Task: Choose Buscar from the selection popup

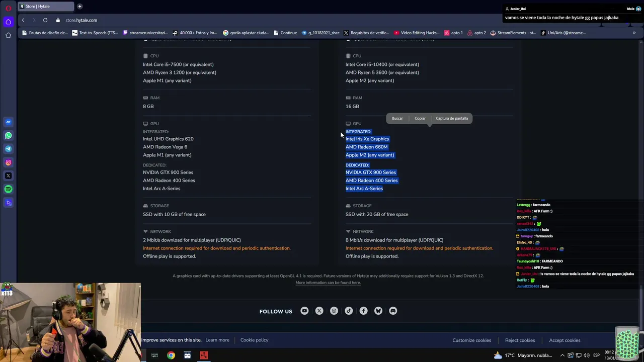Action: (397, 118)
